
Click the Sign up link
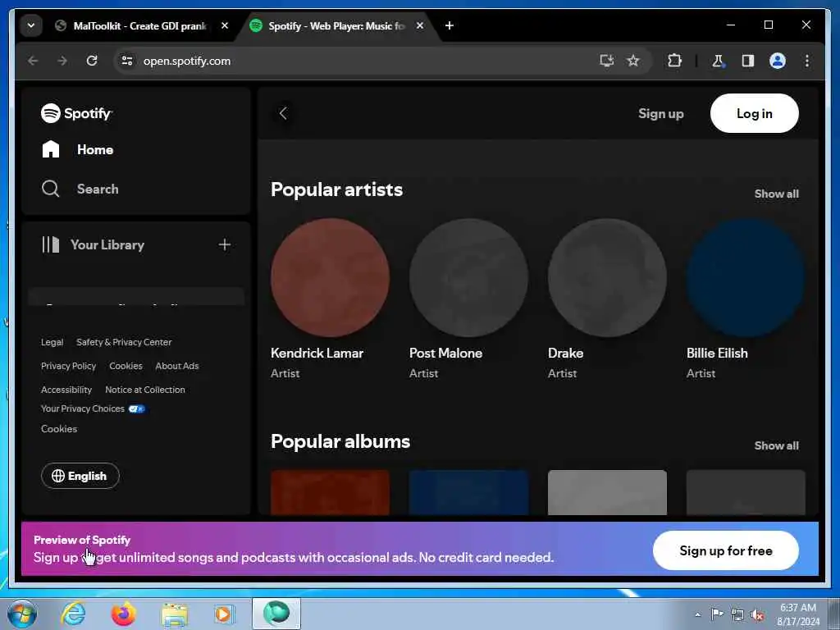coord(660,113)
